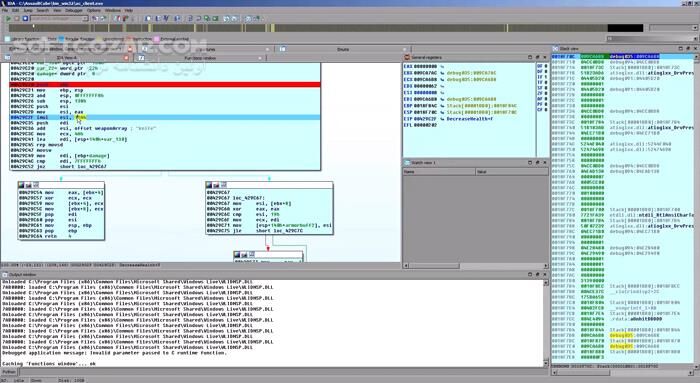The height and width of the screenshot is (383, 700).
Task: Click the Name column header in Watch view
Action: 439,172
